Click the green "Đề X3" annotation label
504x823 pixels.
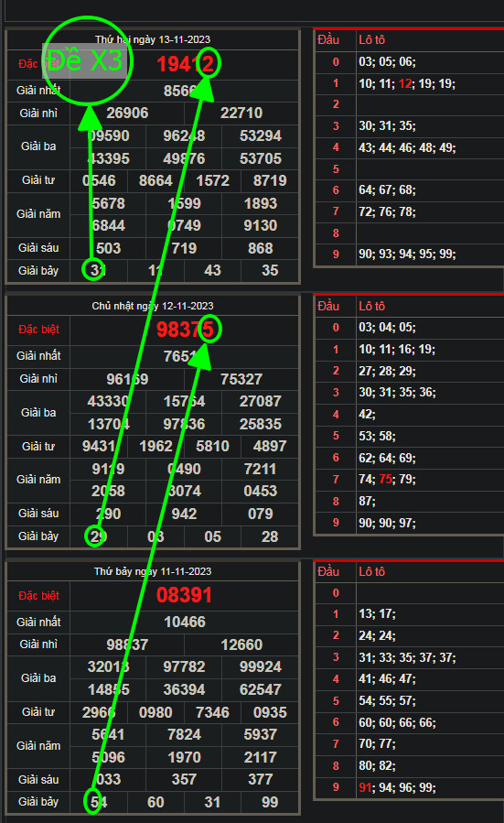pyautogui.click(x=85, y=60)
